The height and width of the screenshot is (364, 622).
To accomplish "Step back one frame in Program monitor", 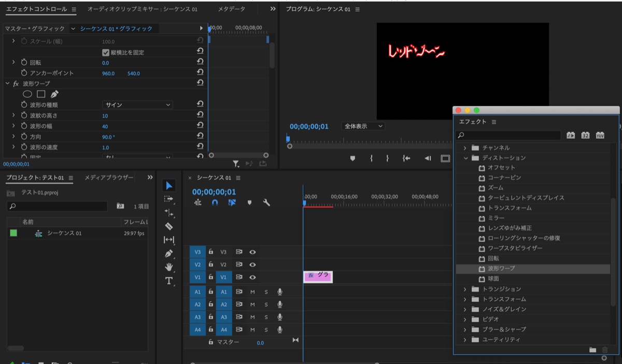I will 427,158.
